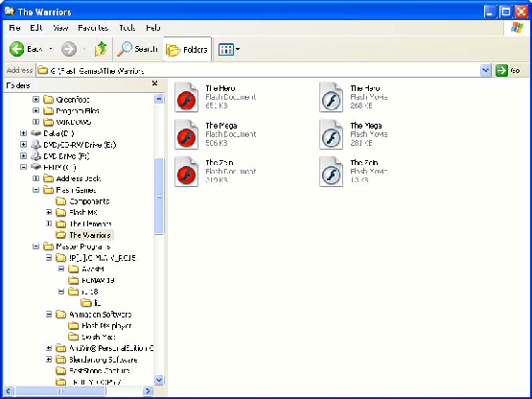
Task: Close the Folders pane with X
Action: 154,83
